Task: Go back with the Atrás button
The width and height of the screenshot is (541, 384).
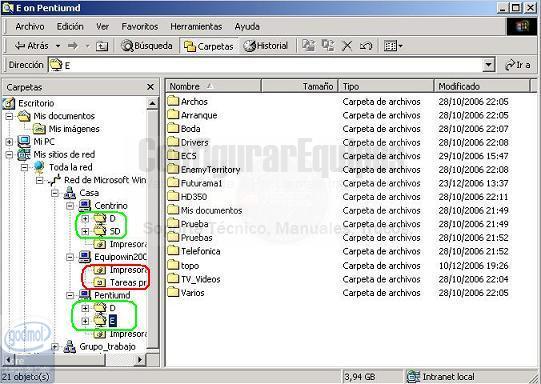Action: point(32,46)
